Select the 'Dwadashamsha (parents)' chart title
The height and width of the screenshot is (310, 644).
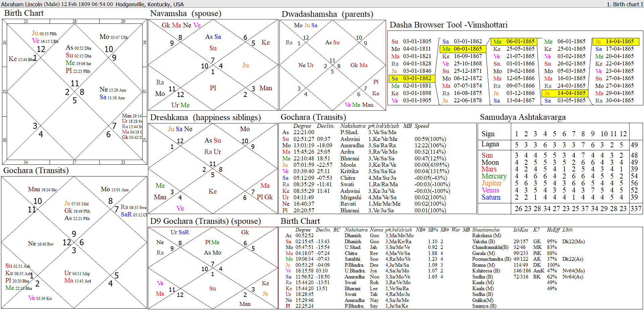327,14
